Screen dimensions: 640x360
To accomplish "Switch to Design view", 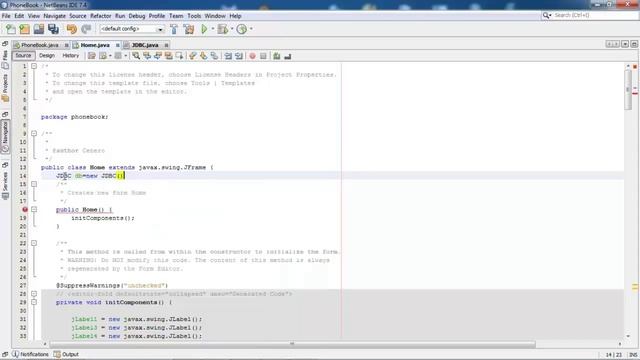I will [47, 56].
